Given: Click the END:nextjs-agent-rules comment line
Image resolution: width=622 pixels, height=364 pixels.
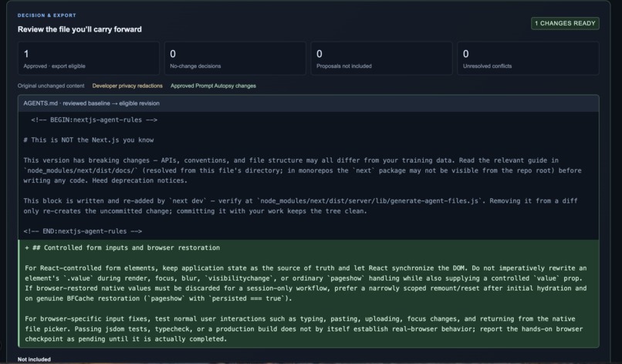Looking at the screenshot, I should [x=83, y=231].
